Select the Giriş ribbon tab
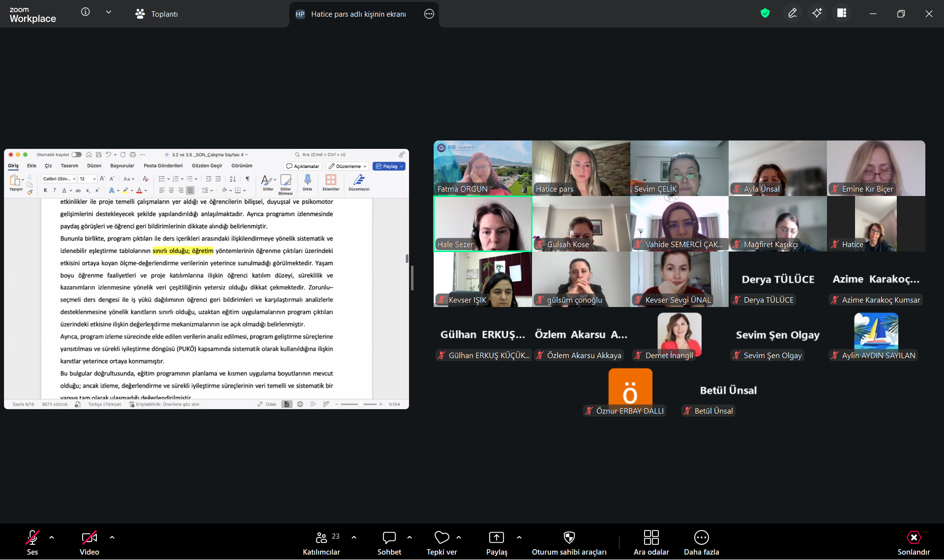 (x=13, y=166)
